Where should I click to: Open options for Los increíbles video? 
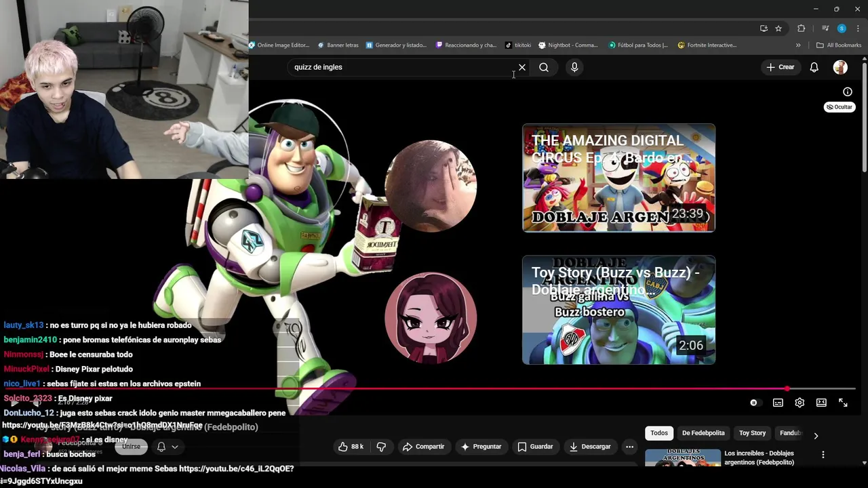pyautogui.click(x=823, y=455)
